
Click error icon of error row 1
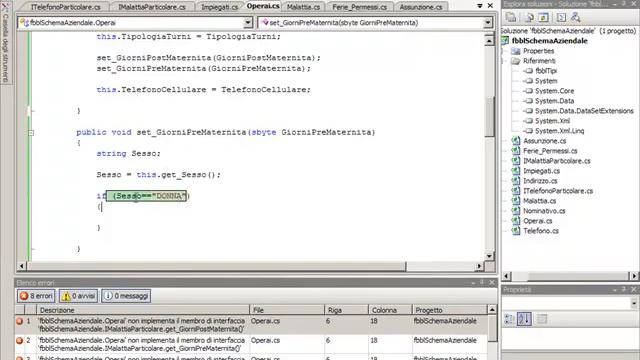19,321
